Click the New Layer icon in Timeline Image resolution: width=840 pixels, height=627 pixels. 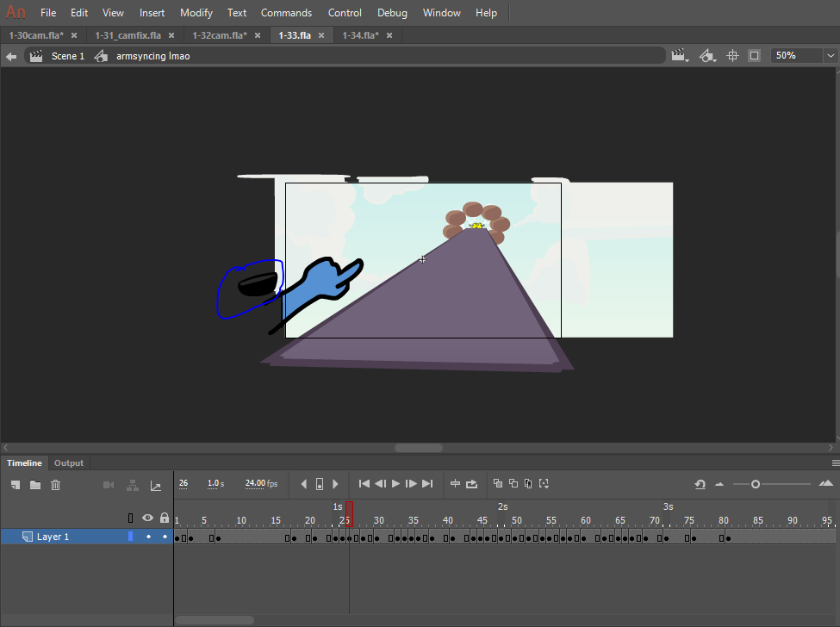tap(16, 485)
